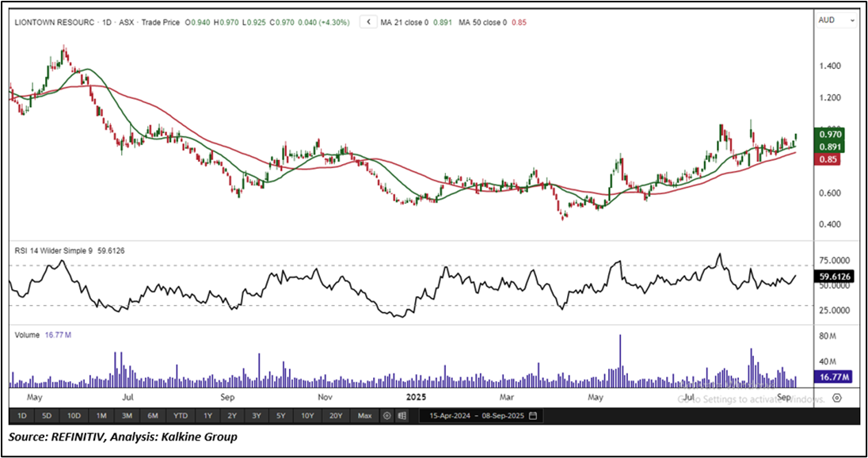Click the 0.400 price axis label
Screen dimensions: 868x458
click(830, 224)
